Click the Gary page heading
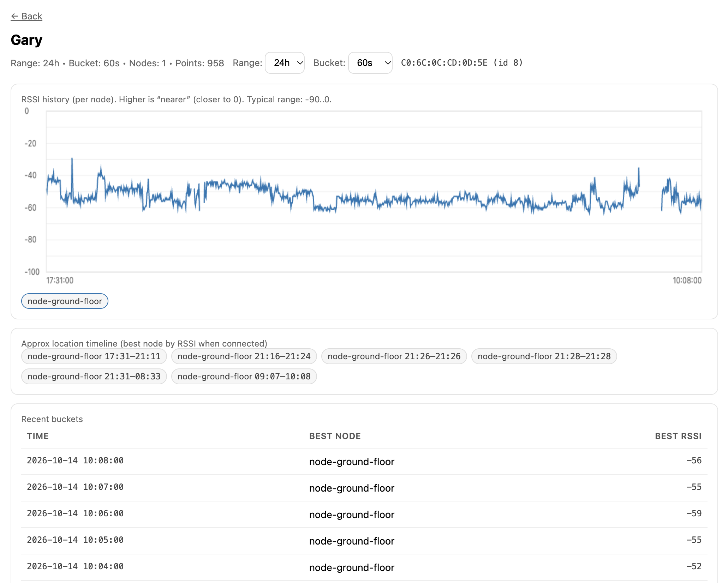Screen dimensions: 728x583 pyautogui.click(x=26, y=40)
